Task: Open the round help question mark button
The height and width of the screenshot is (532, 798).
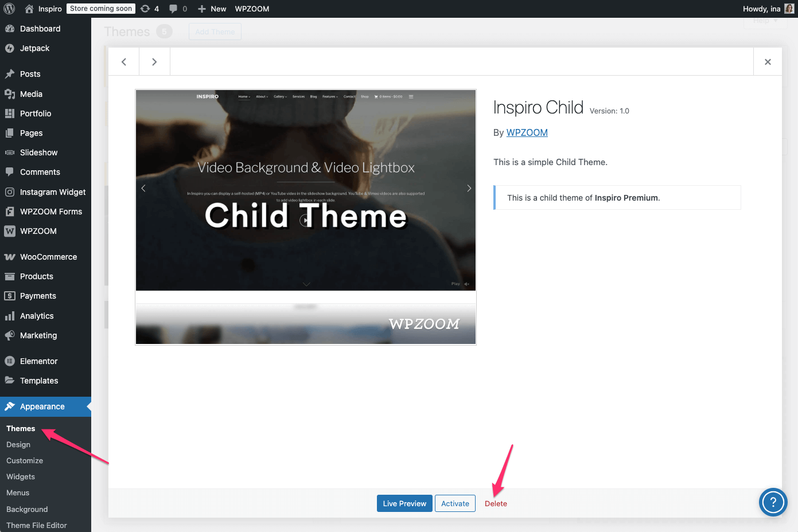Action: coord(773,502)
